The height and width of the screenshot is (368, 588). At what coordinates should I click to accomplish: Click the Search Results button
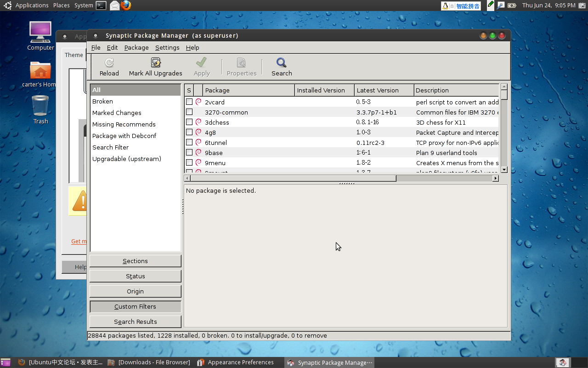[x=136, y=322]
